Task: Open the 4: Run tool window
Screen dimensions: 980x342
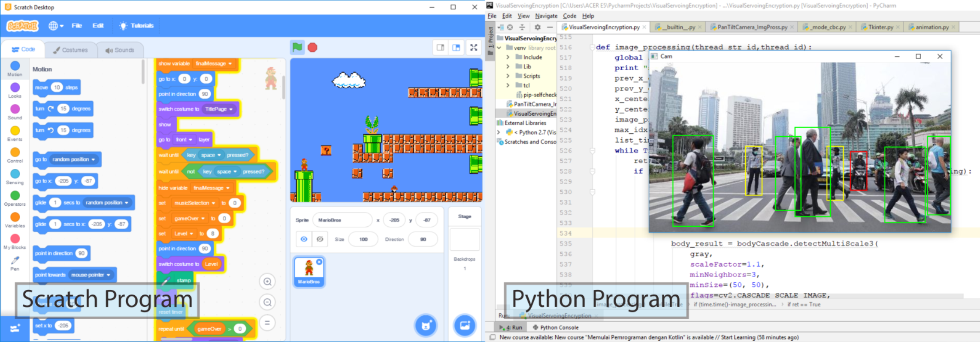Action: (511, 327)
